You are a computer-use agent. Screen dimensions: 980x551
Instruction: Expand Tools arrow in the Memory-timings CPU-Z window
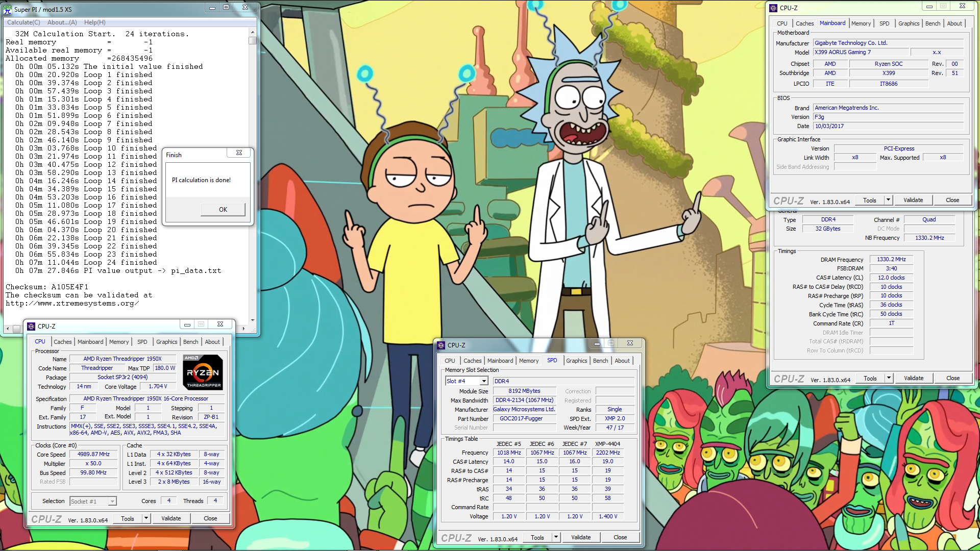pyautogui.click(x=889, y=378)
